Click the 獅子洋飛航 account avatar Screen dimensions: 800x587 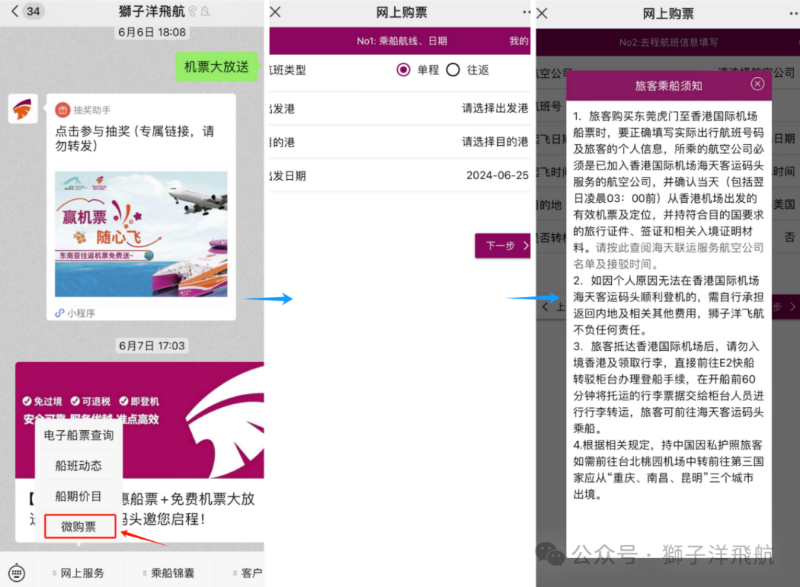click(23, 109)
